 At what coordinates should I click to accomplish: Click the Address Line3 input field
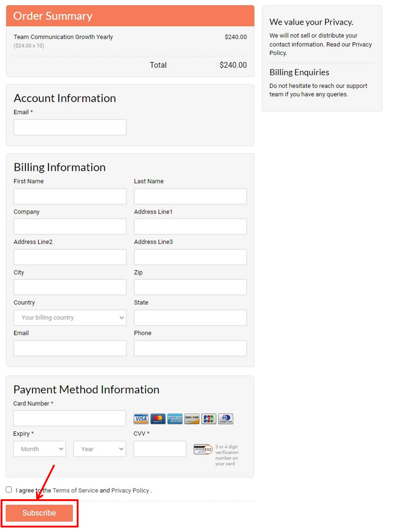[x=190, y=257]
